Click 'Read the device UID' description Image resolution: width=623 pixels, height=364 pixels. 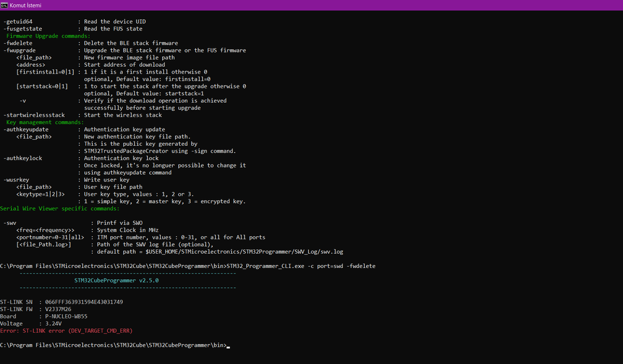pyautogui.click(x=115, y=22)
